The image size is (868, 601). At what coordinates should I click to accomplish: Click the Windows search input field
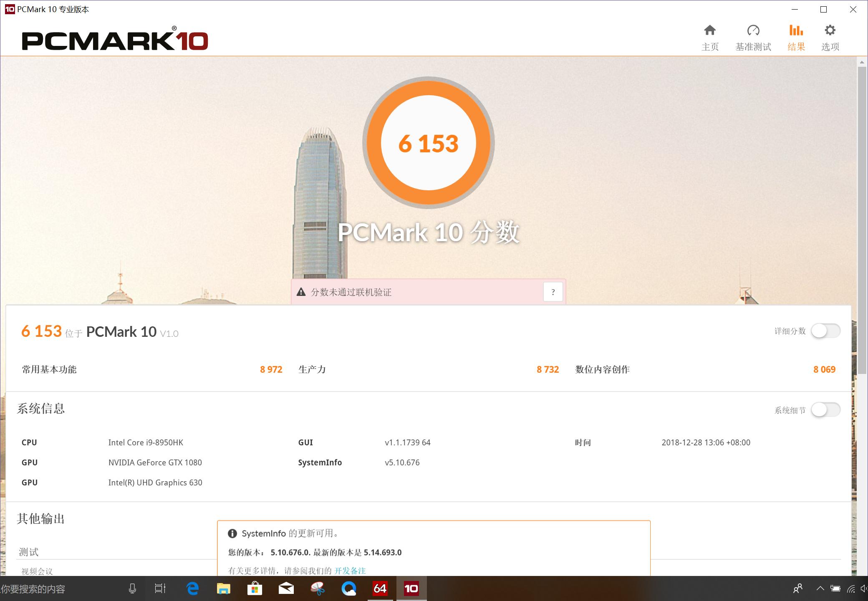(x=63, y=588)
